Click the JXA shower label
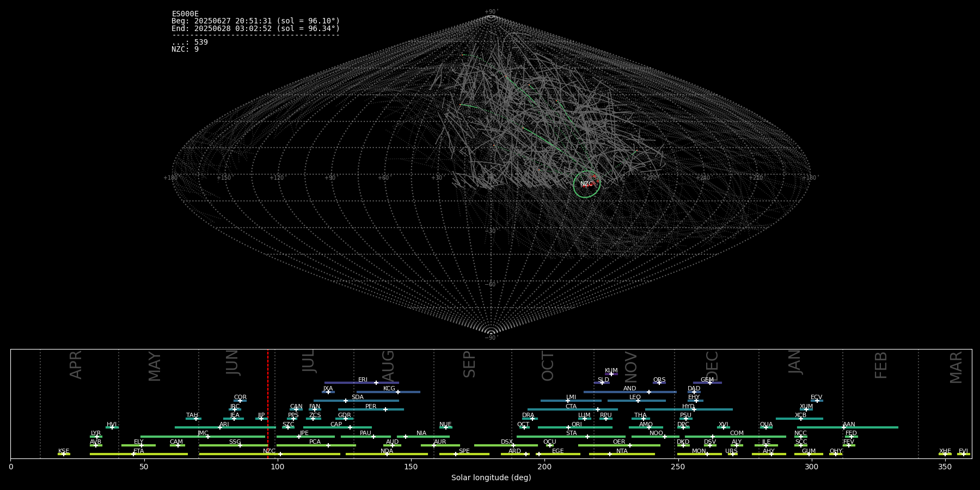980x490 pixels. tap(328, 389)
